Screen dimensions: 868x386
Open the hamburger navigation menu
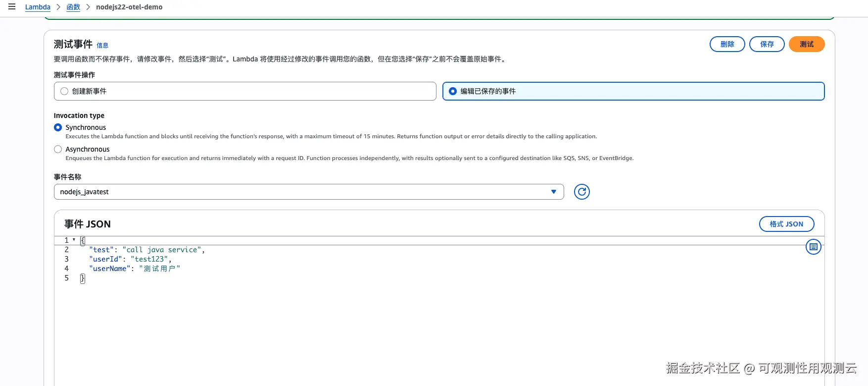(12, 7)
